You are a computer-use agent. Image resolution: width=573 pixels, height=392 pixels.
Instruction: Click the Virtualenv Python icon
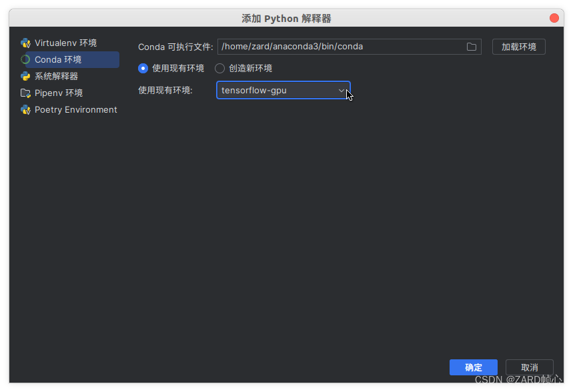[x=25, y=43]
